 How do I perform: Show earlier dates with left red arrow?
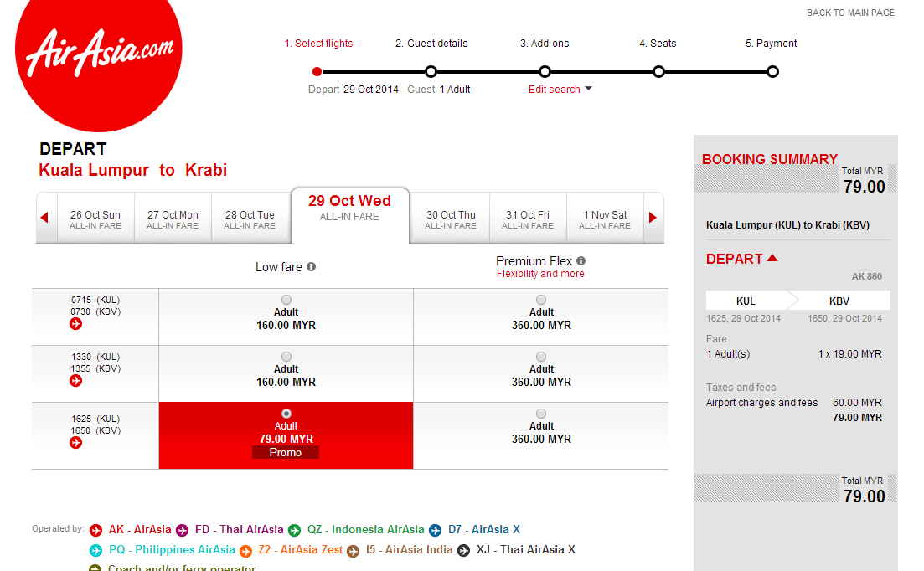click(x=44, y=217)
